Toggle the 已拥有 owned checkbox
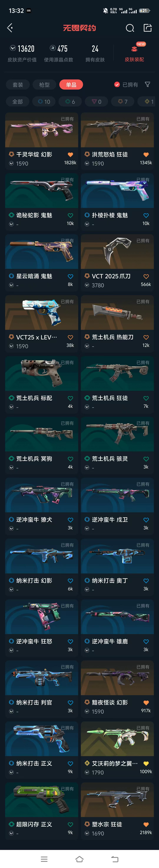 tap(117, 85)
